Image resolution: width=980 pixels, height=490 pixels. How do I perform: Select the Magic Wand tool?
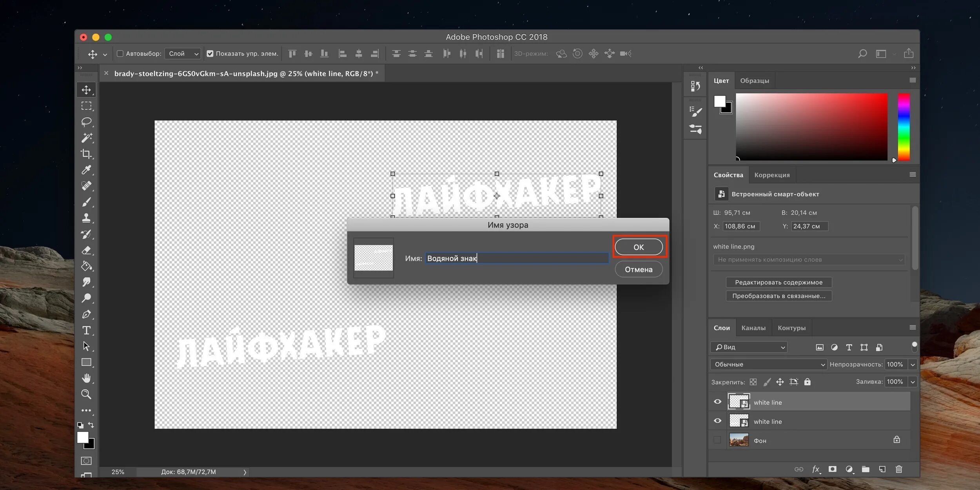86,138
